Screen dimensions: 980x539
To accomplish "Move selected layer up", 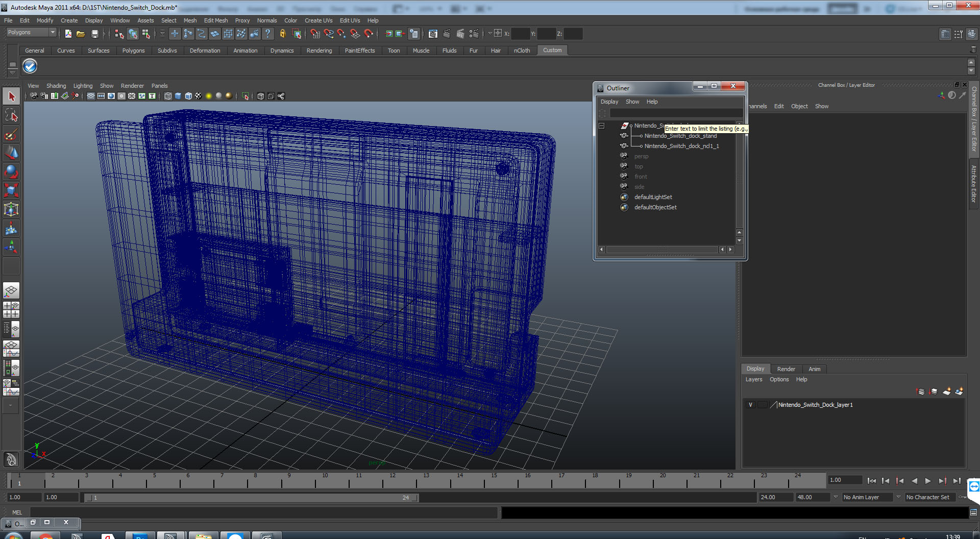I will point(921,391).
